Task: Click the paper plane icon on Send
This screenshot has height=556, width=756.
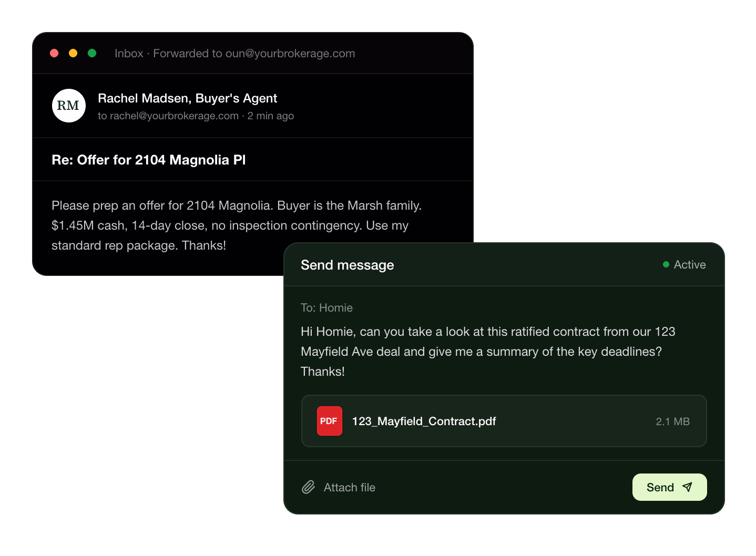Action: click(687, 487)
